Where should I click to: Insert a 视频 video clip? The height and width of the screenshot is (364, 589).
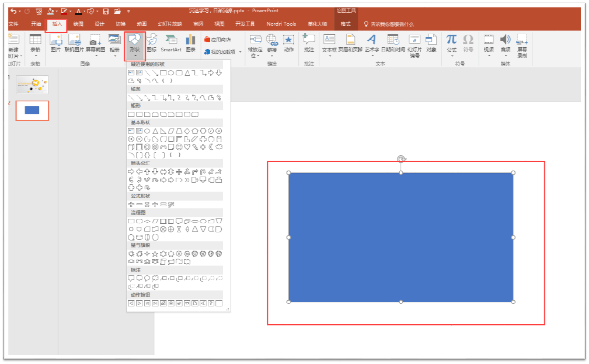[488, 45]
